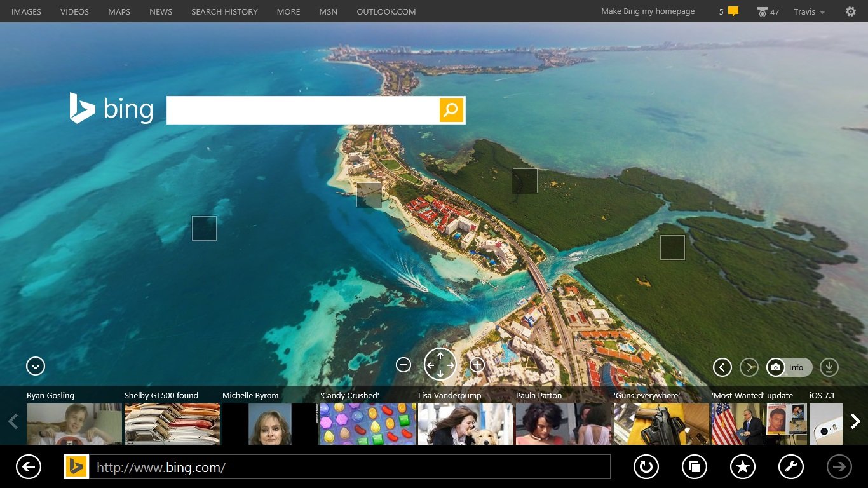Screen dimensions: 868x488
Task: Open VIDEOS in top navigation
Action: tap(74, 11)
